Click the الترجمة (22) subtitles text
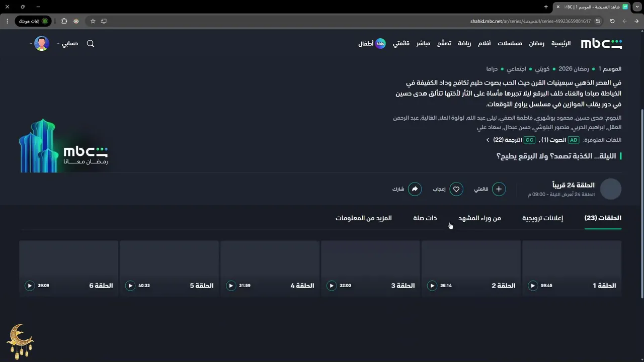 coord(507,140)
